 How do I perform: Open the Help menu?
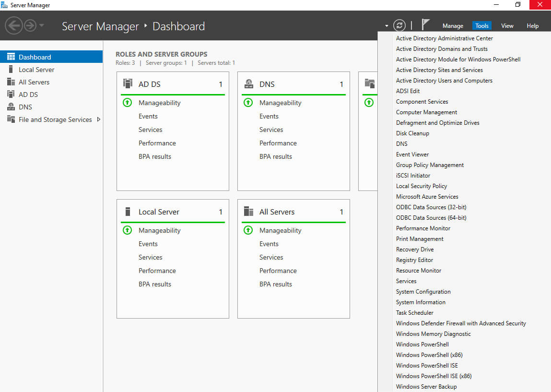click(532, 25)
